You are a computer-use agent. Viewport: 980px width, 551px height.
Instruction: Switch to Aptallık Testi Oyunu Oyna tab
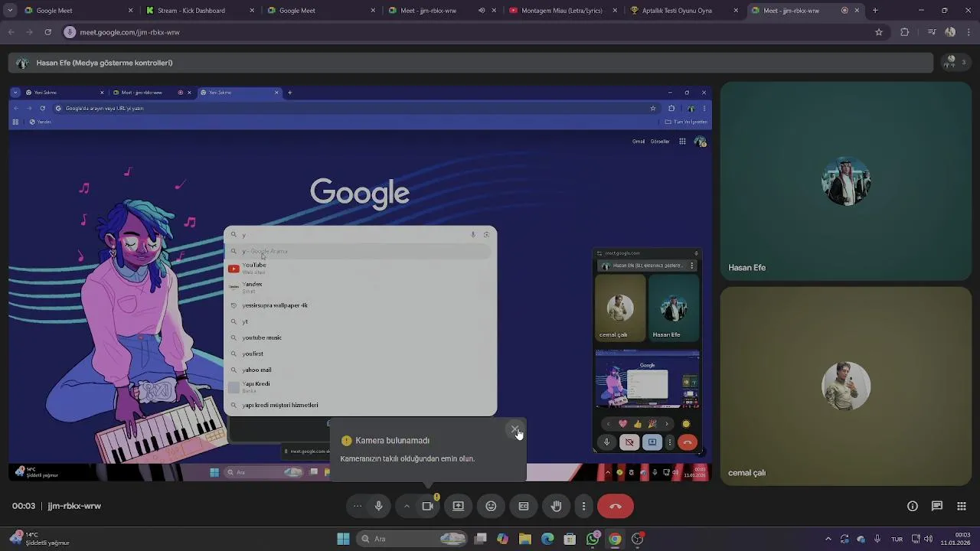pyautogui.click(x=683, y=11)
